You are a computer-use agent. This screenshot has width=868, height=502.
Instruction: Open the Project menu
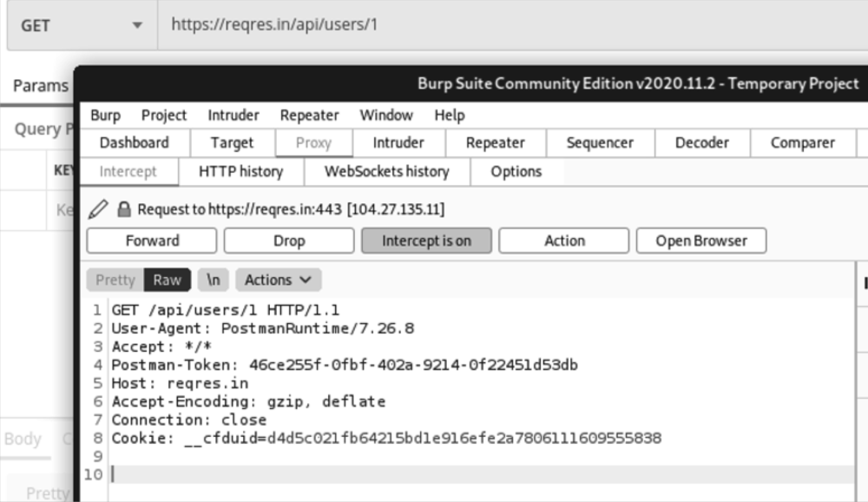click(164, 116)
